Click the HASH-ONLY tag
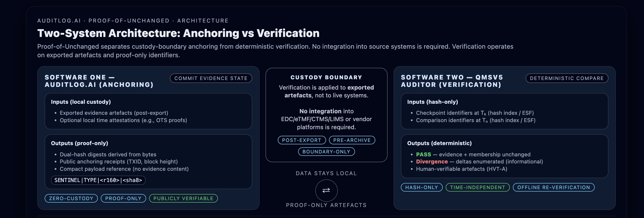Screen dimensions: 644x218 [x=421, y=187]
